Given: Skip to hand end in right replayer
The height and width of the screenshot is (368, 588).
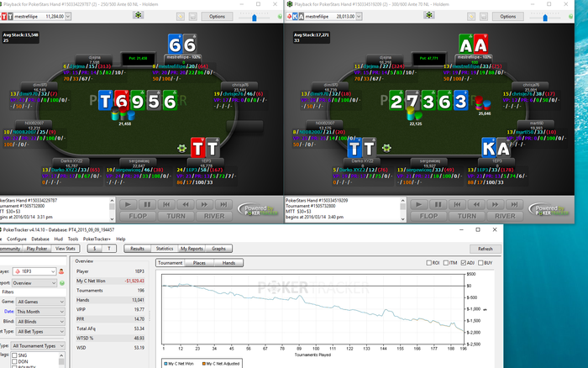Looking at the screenshot, I should coord(514,204).
